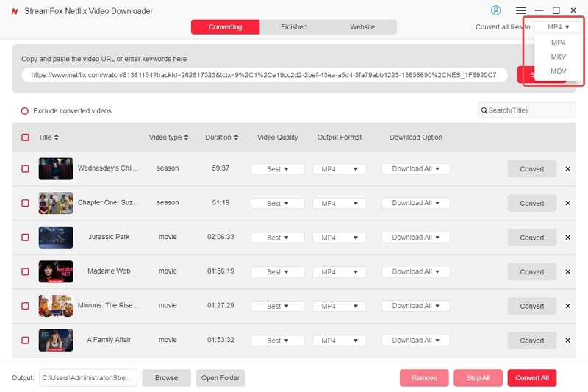Focus the Search(Title) field
Screen dimensions: 588x392
click(527, 110)
